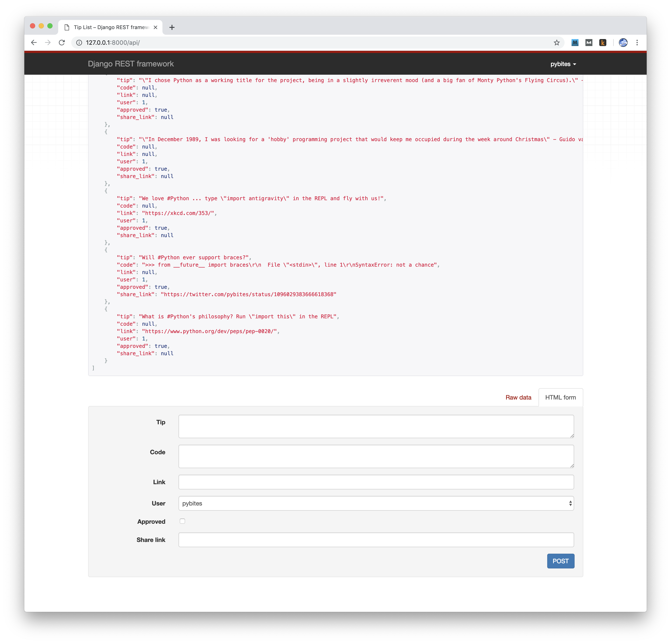The height and width of the screenshot is (644, 671).
Task: Click the disabled forward arrow
Action: tap(48, 43)
